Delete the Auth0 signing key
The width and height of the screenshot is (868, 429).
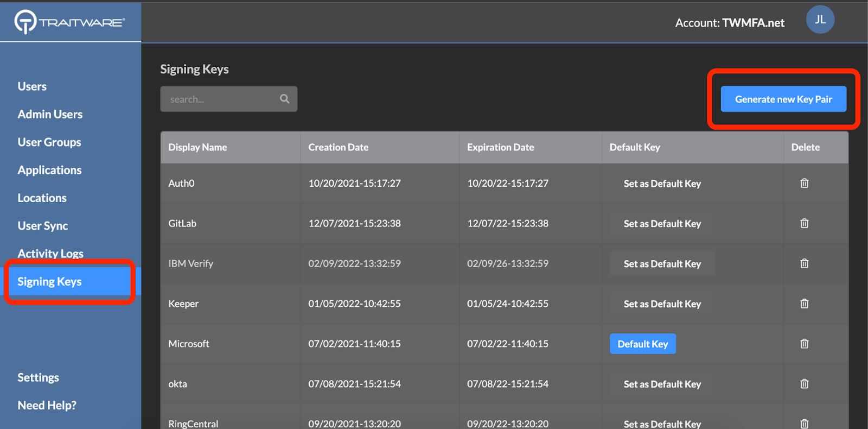805,183
